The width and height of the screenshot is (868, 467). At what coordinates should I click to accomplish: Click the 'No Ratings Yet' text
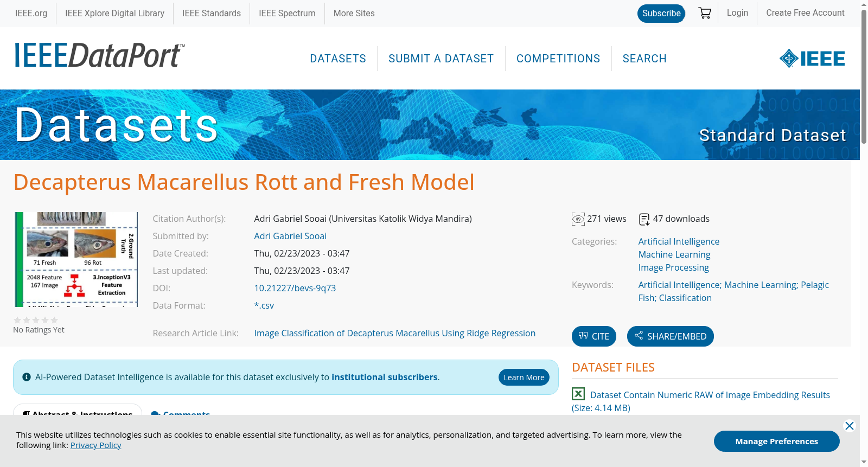coord(39,330)
